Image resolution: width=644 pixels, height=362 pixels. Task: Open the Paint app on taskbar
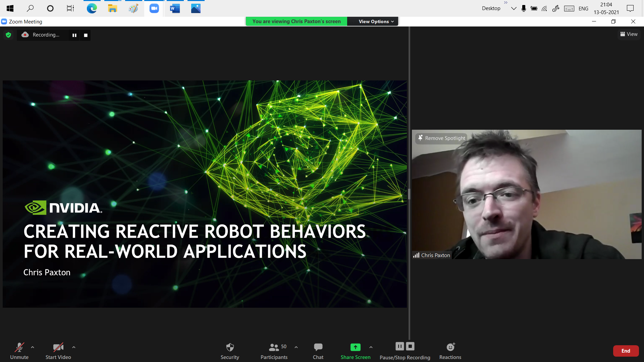133,8
